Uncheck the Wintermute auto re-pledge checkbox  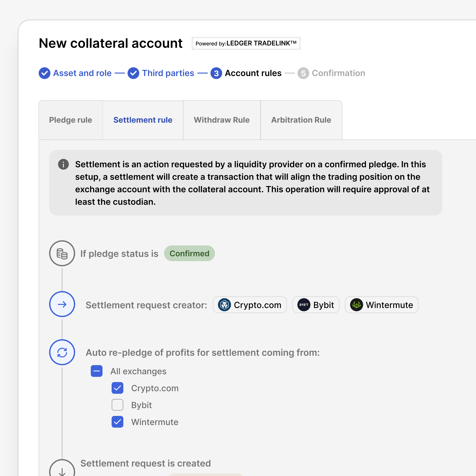coord(118,422)
